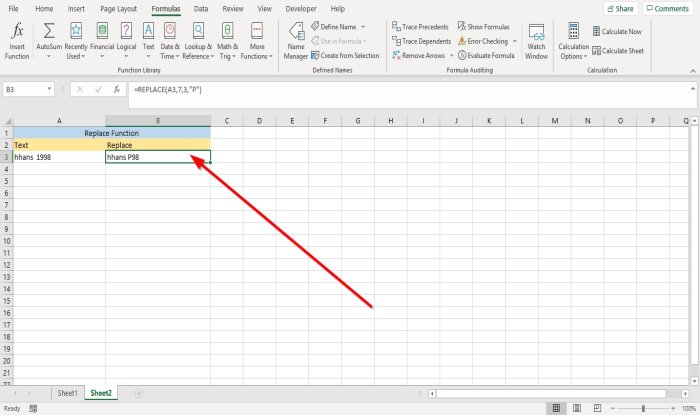Click the AutoSum sigma icon
Screen dimensions: 700x415
coord(49,31)
